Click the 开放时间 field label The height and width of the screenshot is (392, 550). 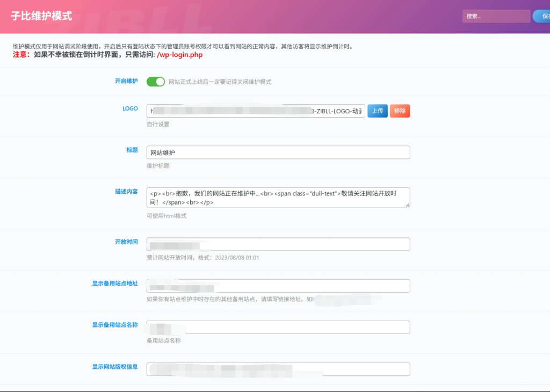126,242
